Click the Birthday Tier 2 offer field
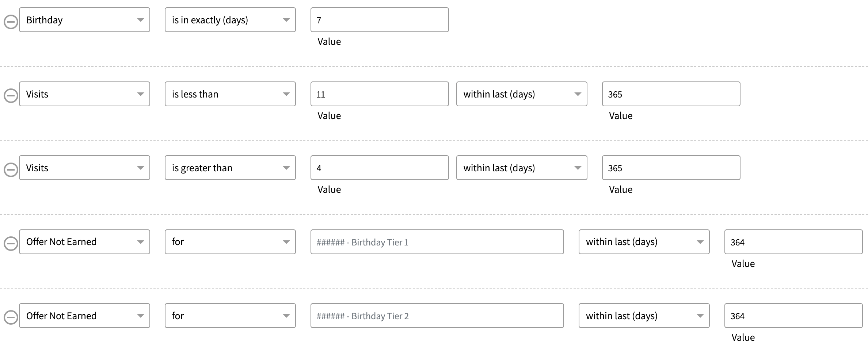This screenshot has height=347, width=868. tap(437, 316)
